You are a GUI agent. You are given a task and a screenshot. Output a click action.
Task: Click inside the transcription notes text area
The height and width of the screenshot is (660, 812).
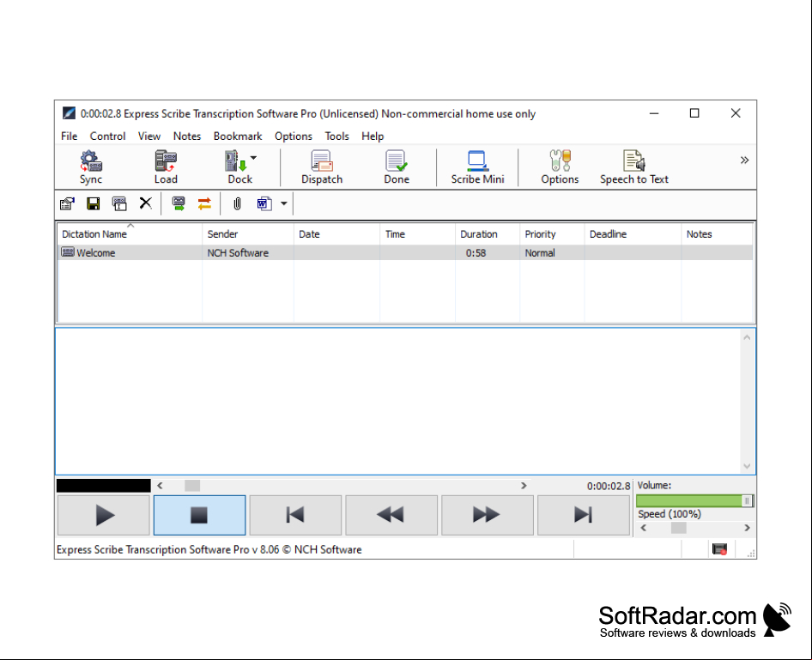point(399,401)
